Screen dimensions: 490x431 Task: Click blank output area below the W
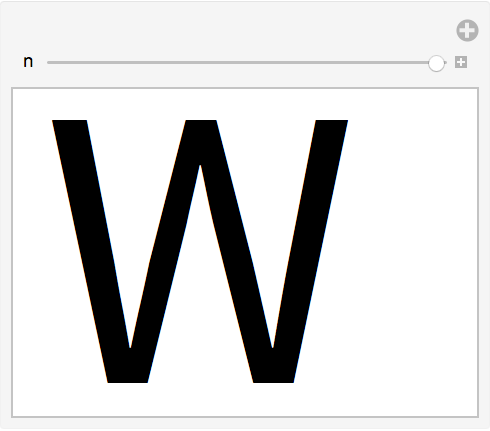[245, 400]
